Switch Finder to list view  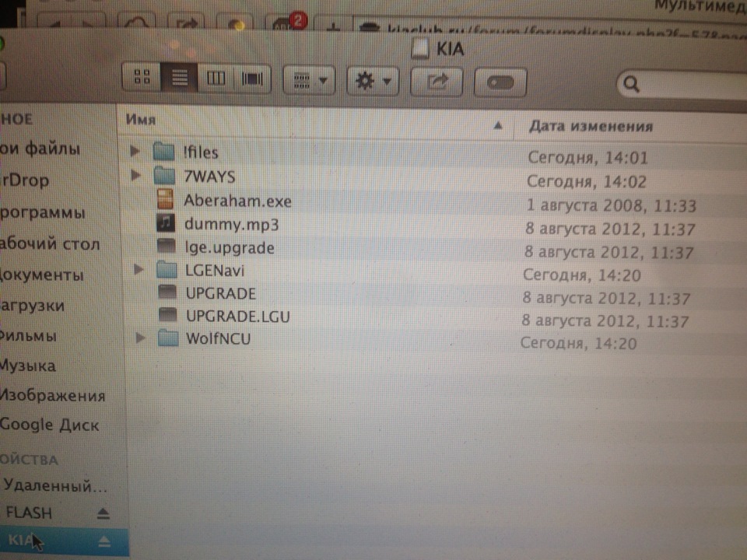click(179, 77)
